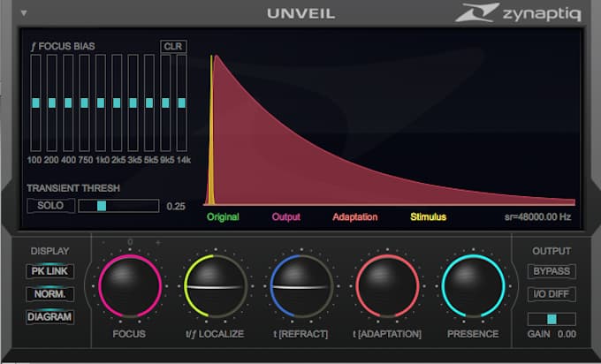Toggle the Original display legend
601x364 pixels.
(223, 216)
